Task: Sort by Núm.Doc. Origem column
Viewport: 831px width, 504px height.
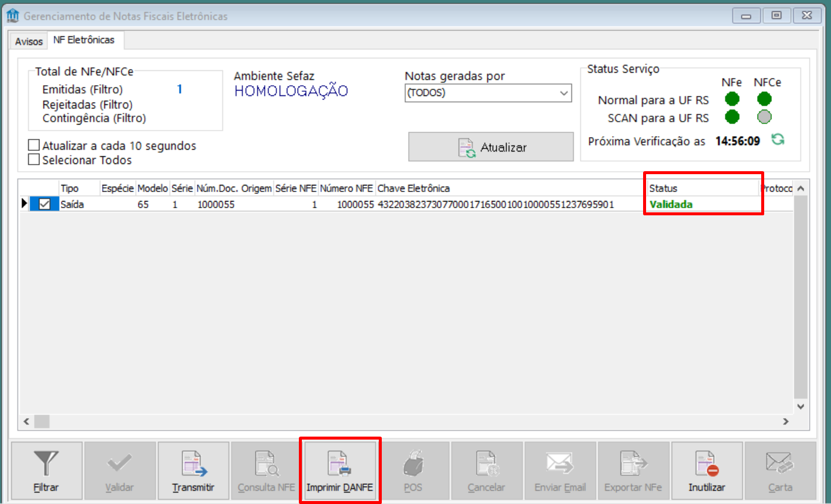Action: click(234, 188)
